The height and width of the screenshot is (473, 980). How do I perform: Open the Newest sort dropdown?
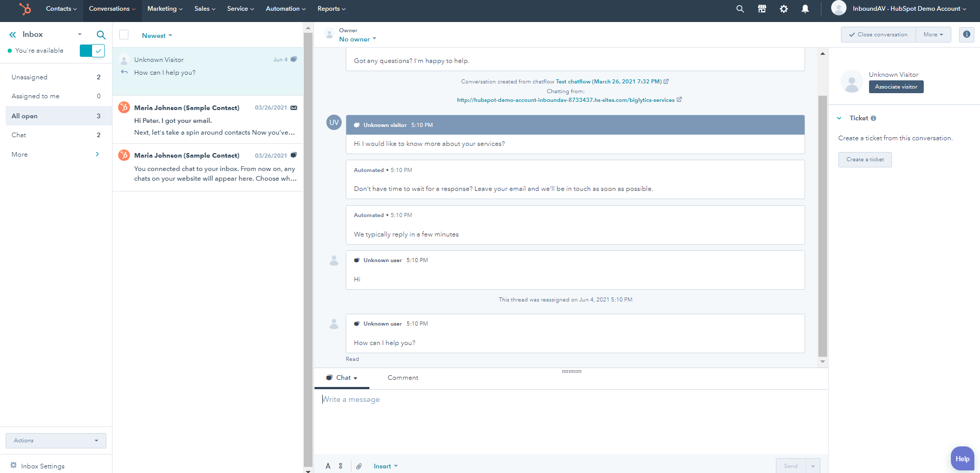(x=157, y=36)
